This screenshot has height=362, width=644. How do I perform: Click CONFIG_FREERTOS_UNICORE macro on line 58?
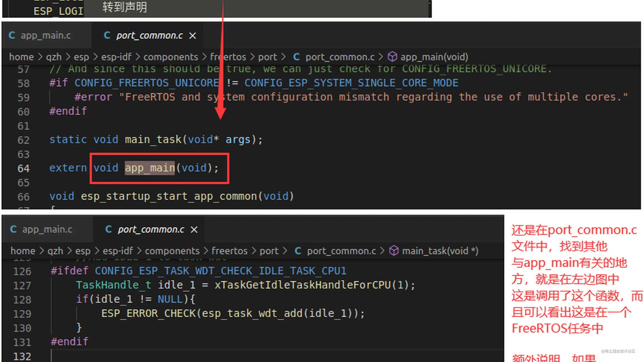147,83
